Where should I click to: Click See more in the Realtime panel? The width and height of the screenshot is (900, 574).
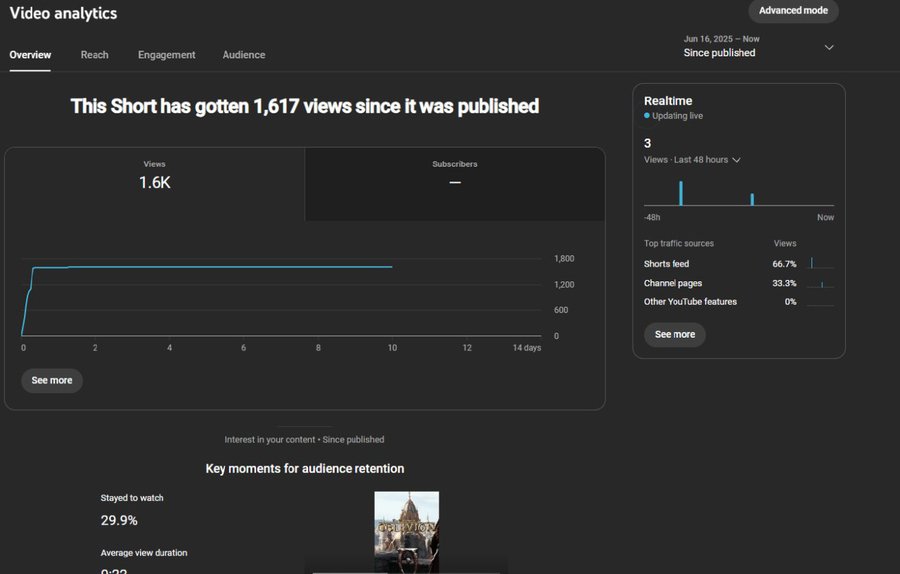tap(674, 335)
